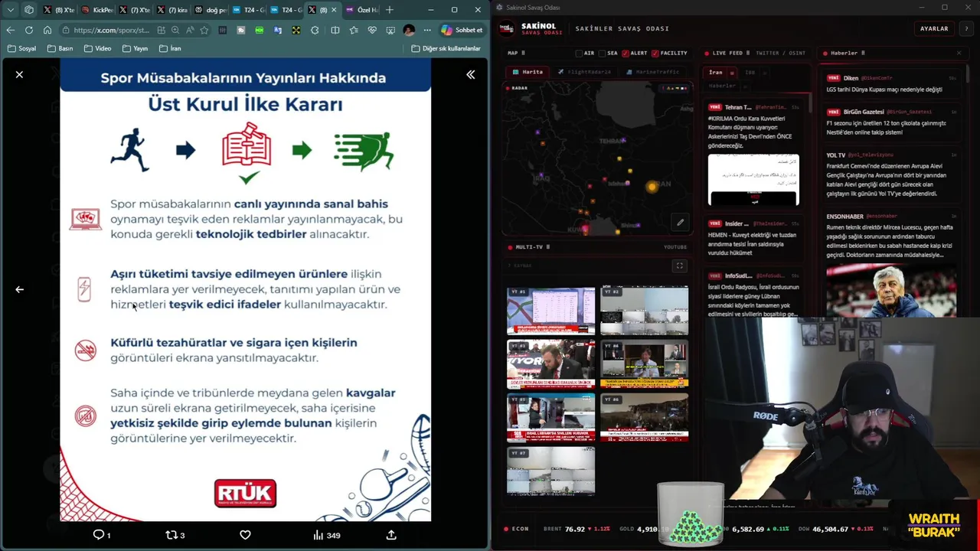This screenshot has height=551, width=980.
Task: Open browser settings and more menu
Action: [427, 30]
